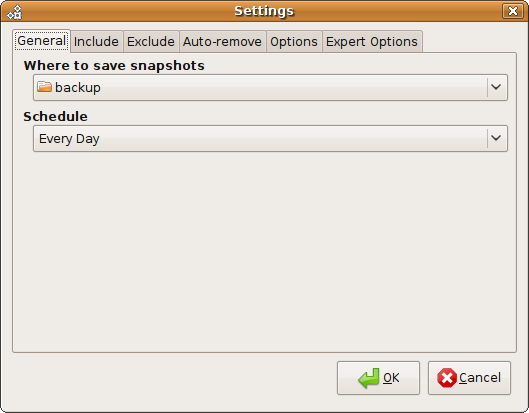Click the red X icon on Cancel

click(x=447, y=378)
